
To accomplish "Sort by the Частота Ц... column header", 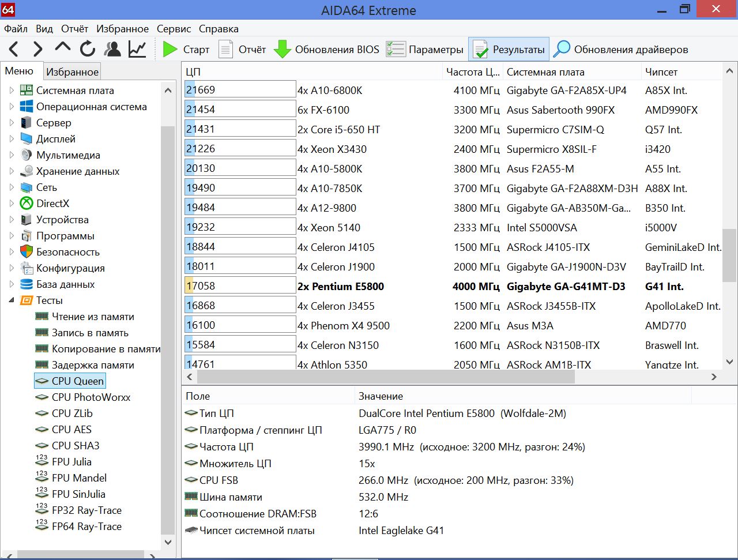I will point(473,72).
